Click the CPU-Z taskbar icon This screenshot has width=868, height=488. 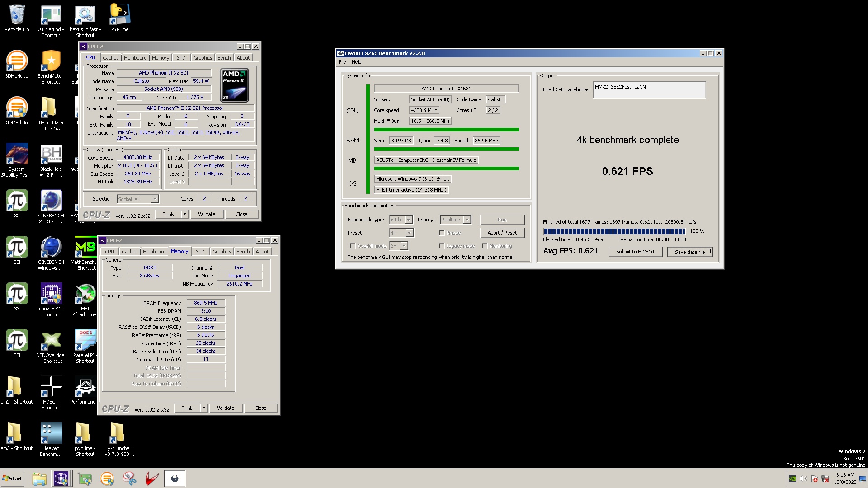61,479
